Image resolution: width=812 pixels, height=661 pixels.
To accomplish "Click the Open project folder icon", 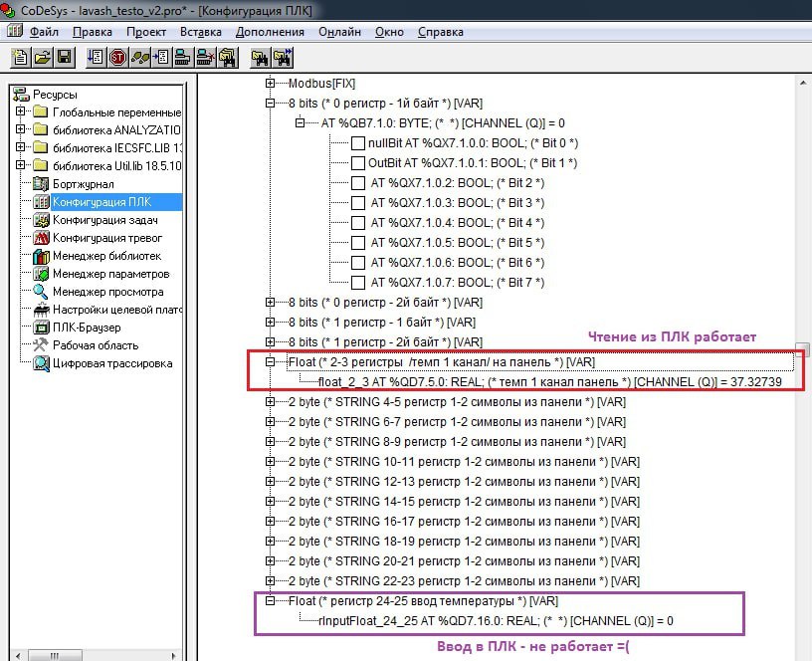I will coord(43,58).
